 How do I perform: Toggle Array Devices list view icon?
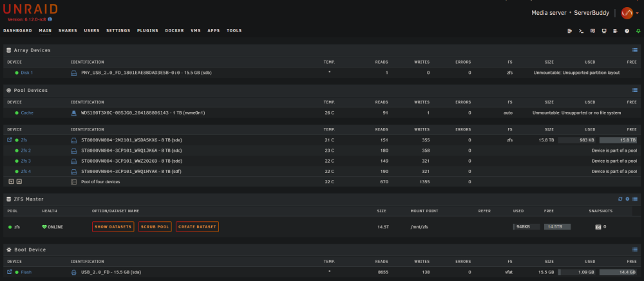tap(635, 50)
